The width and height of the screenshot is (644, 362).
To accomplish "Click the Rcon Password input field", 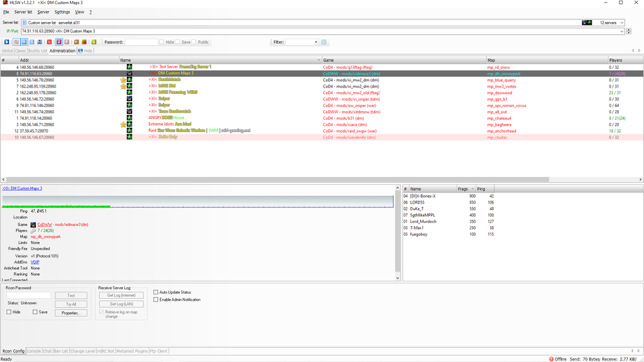I will [x=29, y=296].
